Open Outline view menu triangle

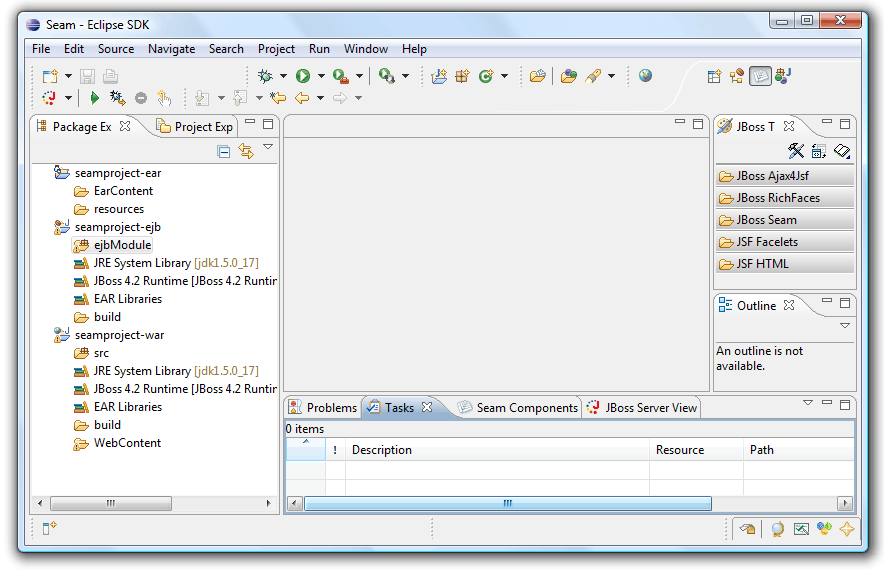pyautogui.click(x=845, y=325)
